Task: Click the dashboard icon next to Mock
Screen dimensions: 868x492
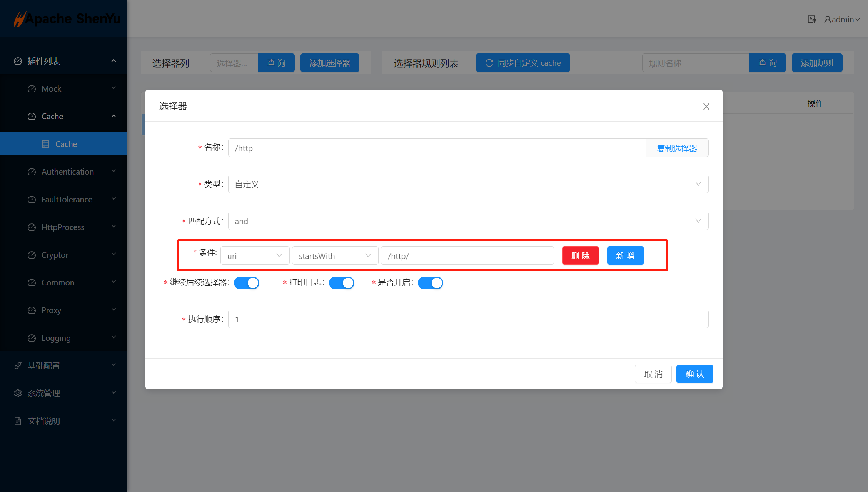Action: tap(32, 89)
